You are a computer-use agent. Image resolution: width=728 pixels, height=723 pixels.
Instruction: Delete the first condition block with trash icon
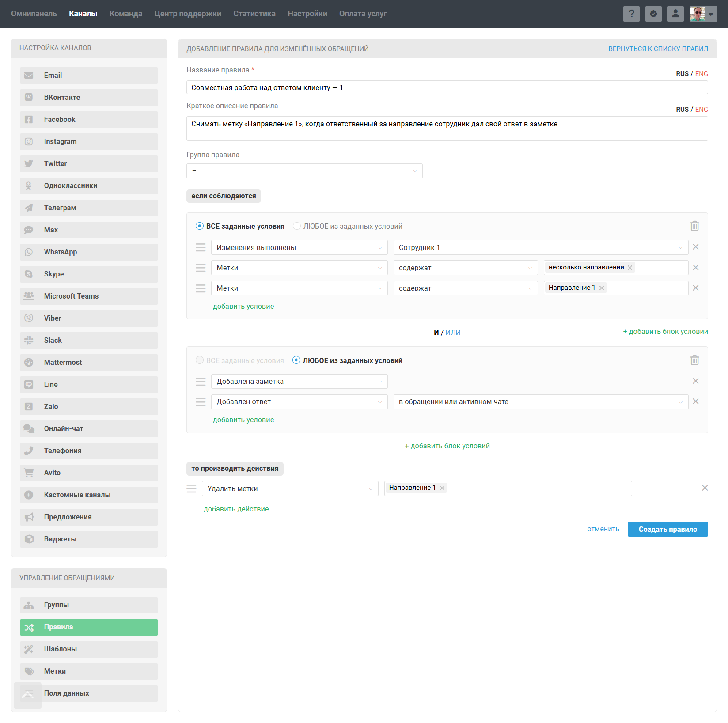(694, 226)
